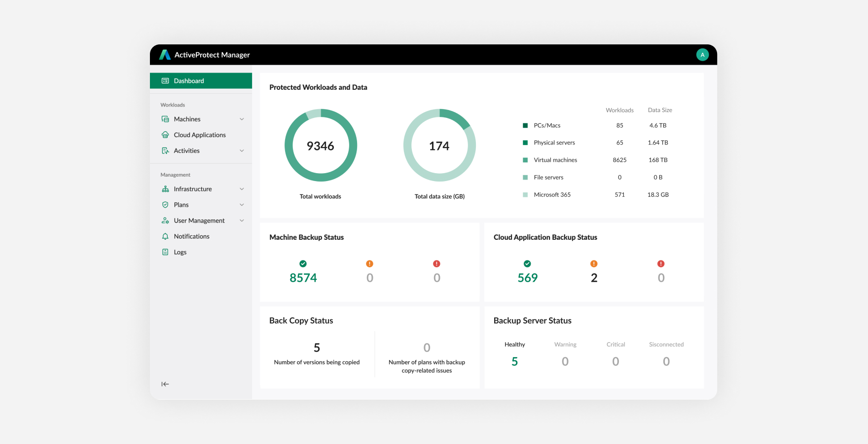Open the Plans menu item

181,205
